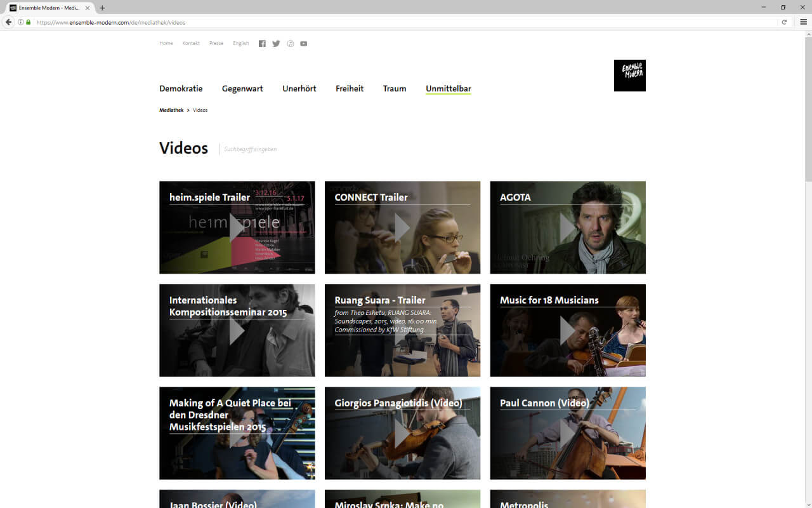Play the Music for 18 Musicians video
The width and height of the screenshot is (812, 508).
pyautogui.click(x=568, y=330)
